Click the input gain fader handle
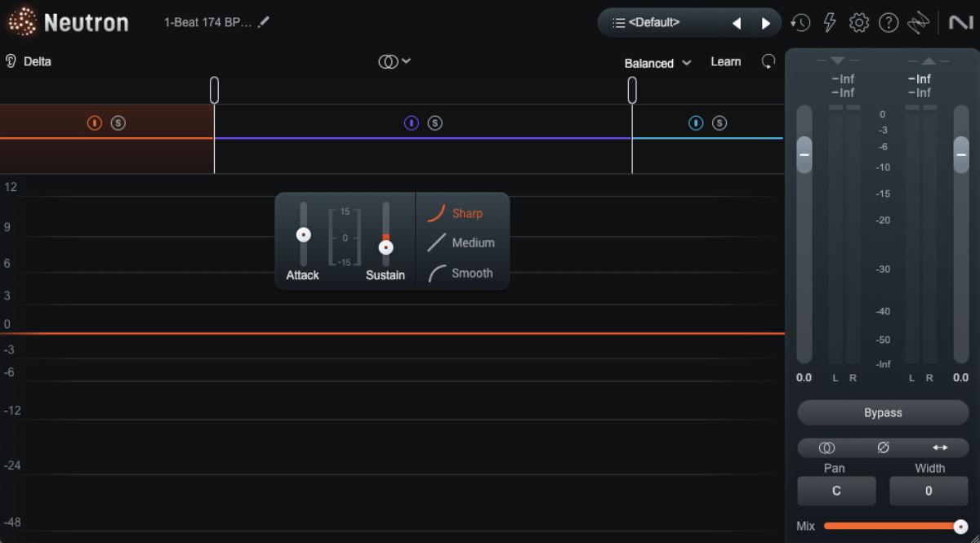The width and height of the screenshot is (980, 543). [804, 154]
